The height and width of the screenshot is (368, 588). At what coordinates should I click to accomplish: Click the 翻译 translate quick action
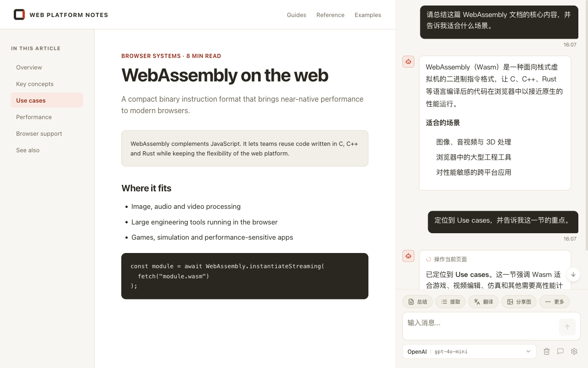point(483,302)
